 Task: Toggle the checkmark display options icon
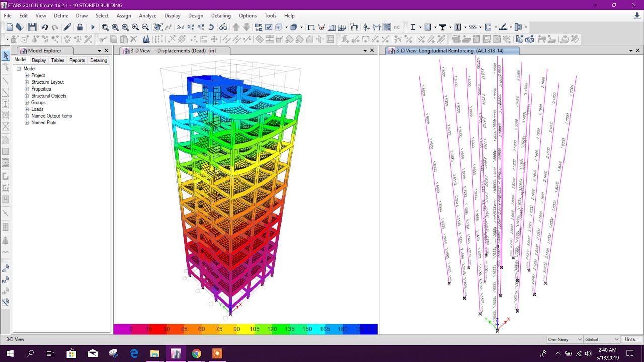coord(269,27)
